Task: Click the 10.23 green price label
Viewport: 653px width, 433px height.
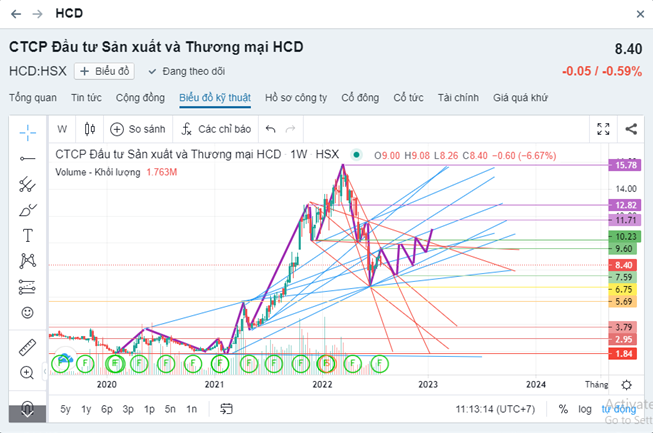Action: [625, 236]
